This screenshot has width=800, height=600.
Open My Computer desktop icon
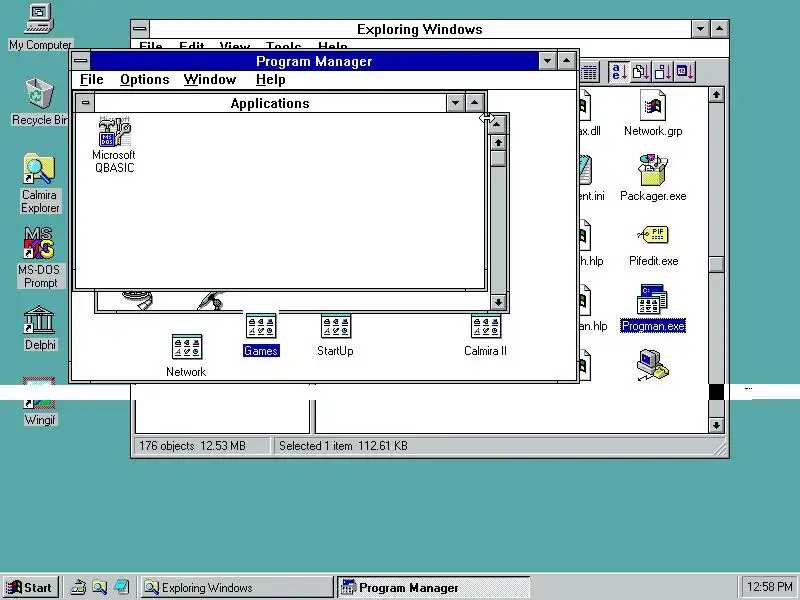tap(40, 27)
